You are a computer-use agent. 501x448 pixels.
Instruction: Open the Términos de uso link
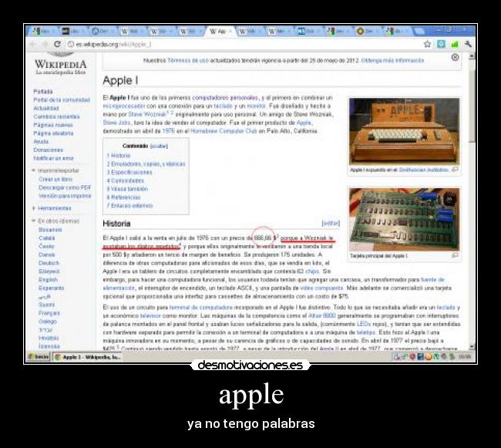[x=188, y=60]
